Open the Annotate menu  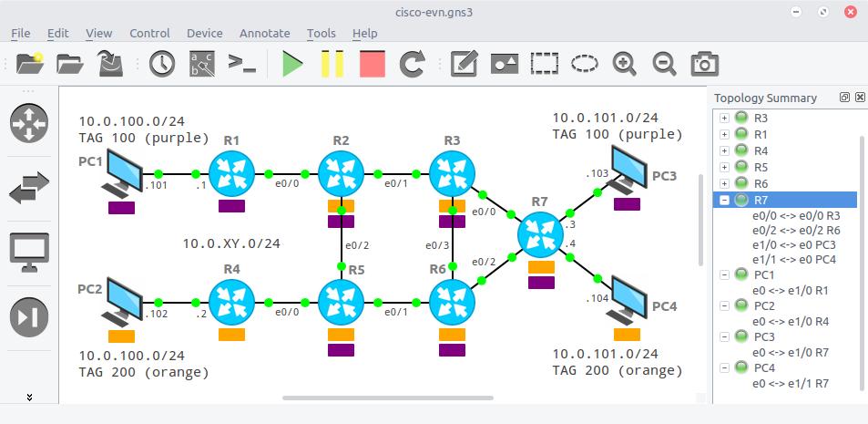point(265,33)
